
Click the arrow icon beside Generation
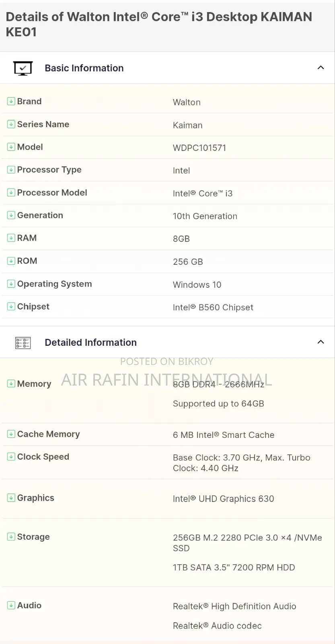[x=11, y=215]
